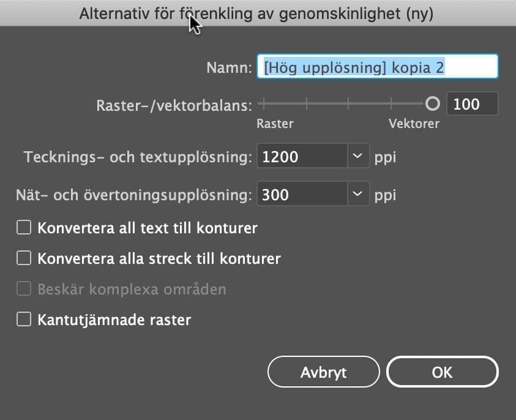Click the leftmost end of the balance slider

point(264,104)
